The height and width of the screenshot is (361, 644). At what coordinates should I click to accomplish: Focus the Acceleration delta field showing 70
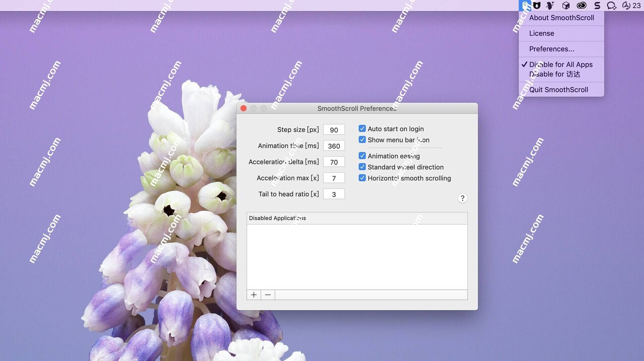pyautogui.click(x=334, y=162)
